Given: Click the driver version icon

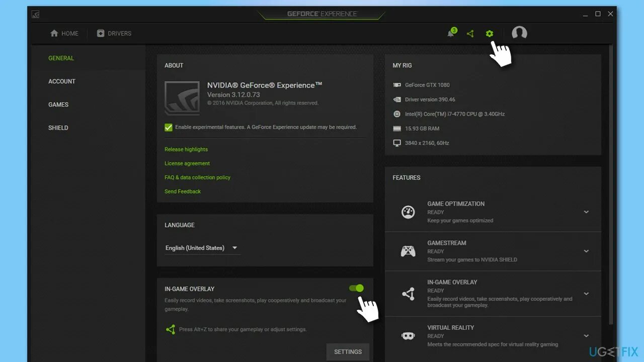Looking at the screenshot, I should 397,100.
